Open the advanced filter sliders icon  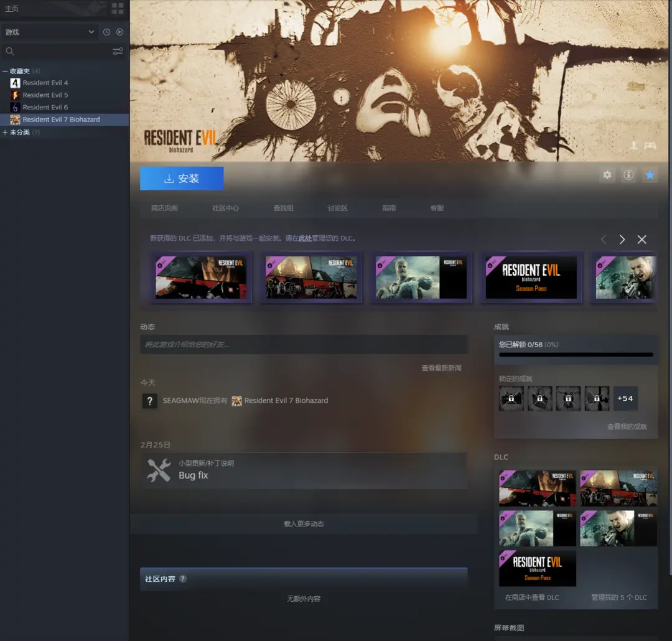tap(118, 52)
